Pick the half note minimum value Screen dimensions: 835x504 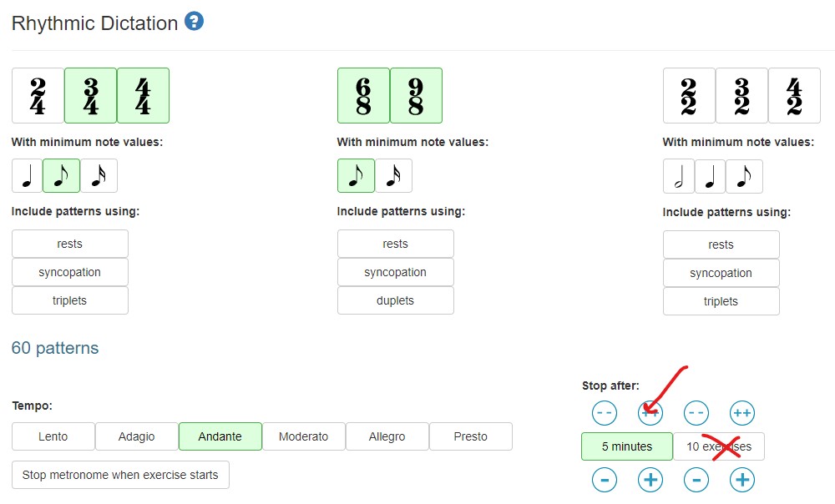coord(678,176)
